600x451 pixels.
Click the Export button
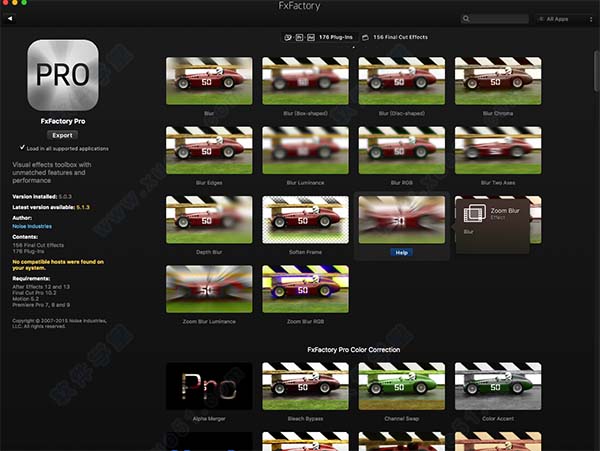point(62,135)
